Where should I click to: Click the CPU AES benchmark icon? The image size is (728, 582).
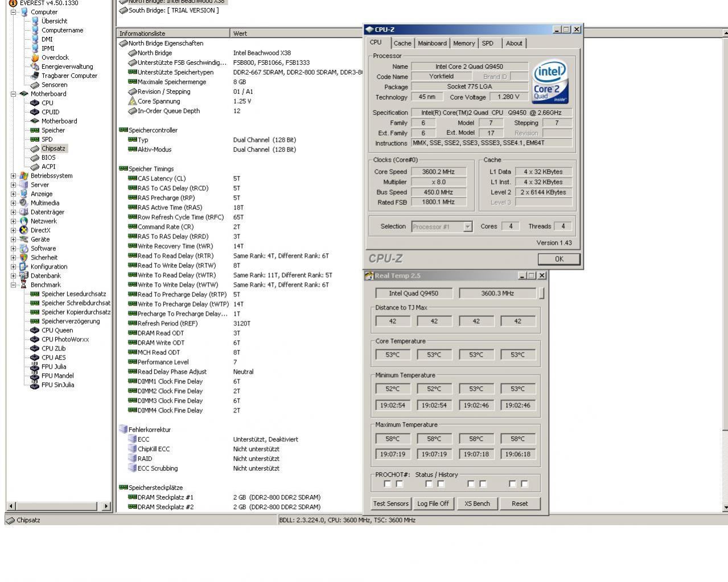point(35,358)
